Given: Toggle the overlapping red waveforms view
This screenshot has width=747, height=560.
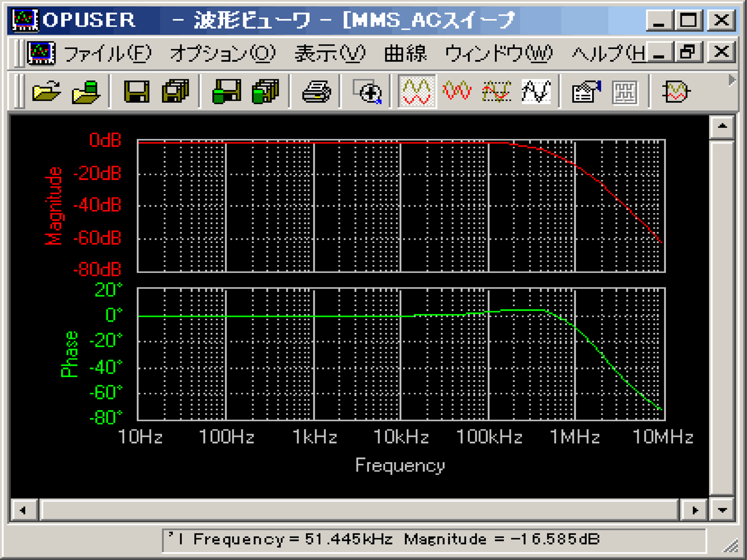Looking at the screenshot, I should pos(457,91).
